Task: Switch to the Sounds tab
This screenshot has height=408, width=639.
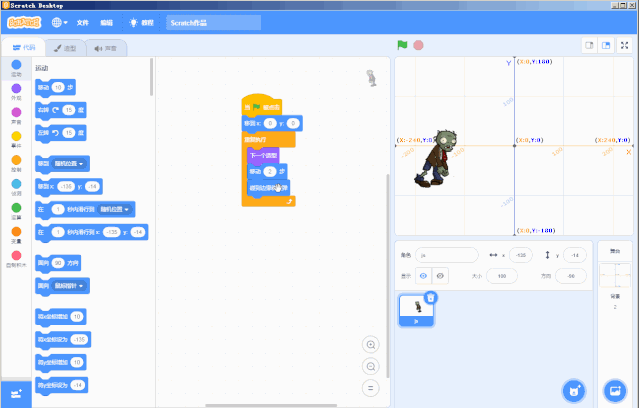Action: click(x=106, y=48)
